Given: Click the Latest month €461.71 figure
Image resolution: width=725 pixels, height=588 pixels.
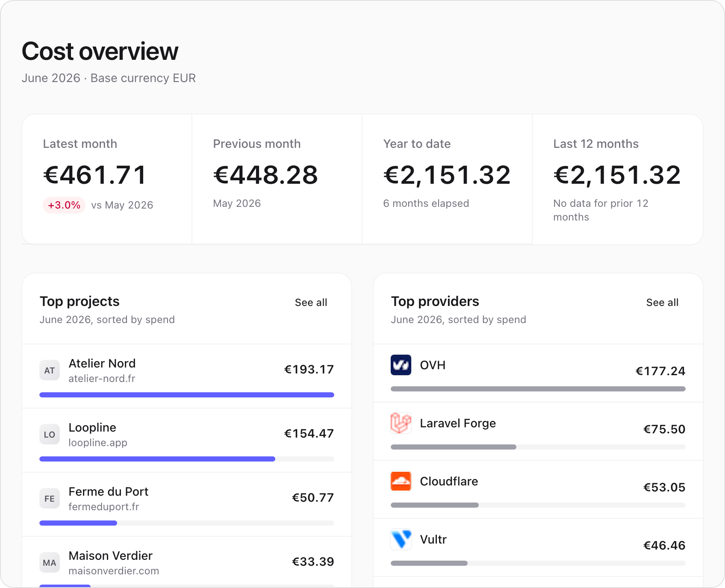Looking at the screenshot, I should tap(95, 175).
